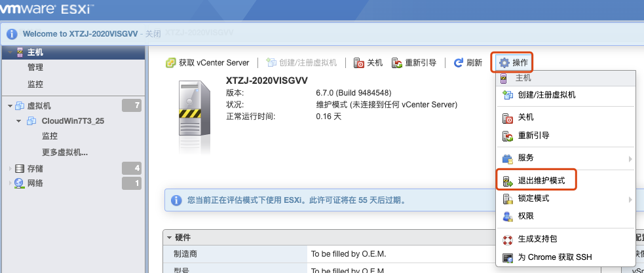Image resolution: width=644 pixels, height=273 pixels.
Task: Click the 刷新 refresh arrow icon
Action: coord(459,63)
